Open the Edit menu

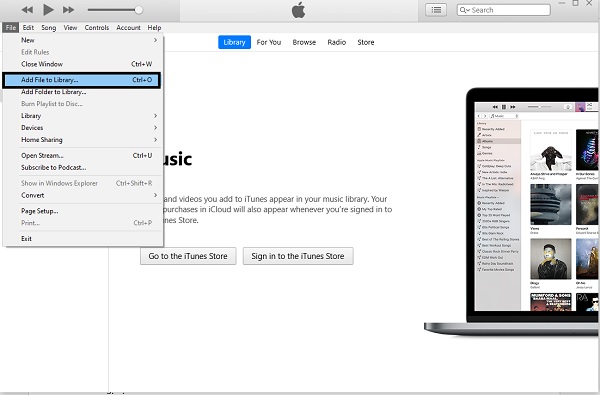point(28,28)
